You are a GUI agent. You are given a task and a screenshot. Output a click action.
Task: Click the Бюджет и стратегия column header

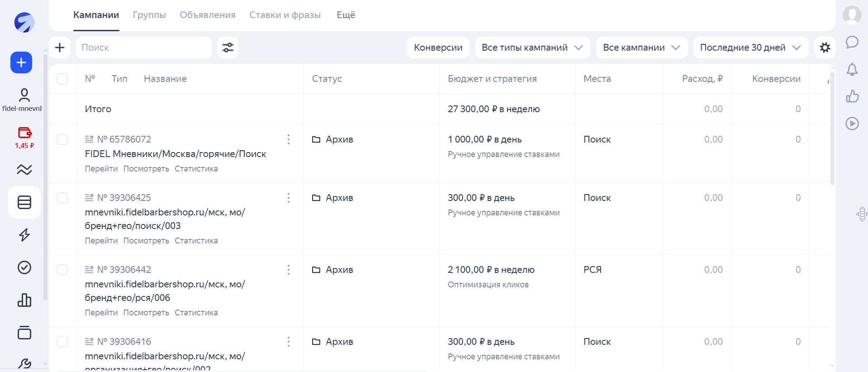click(x=492, y=79)
